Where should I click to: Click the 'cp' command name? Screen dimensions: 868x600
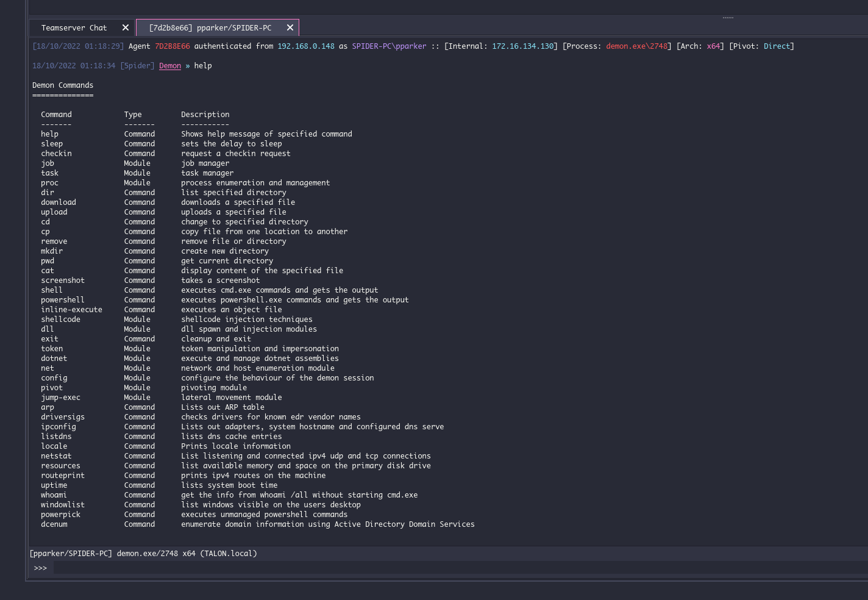(x=45, y=232)
